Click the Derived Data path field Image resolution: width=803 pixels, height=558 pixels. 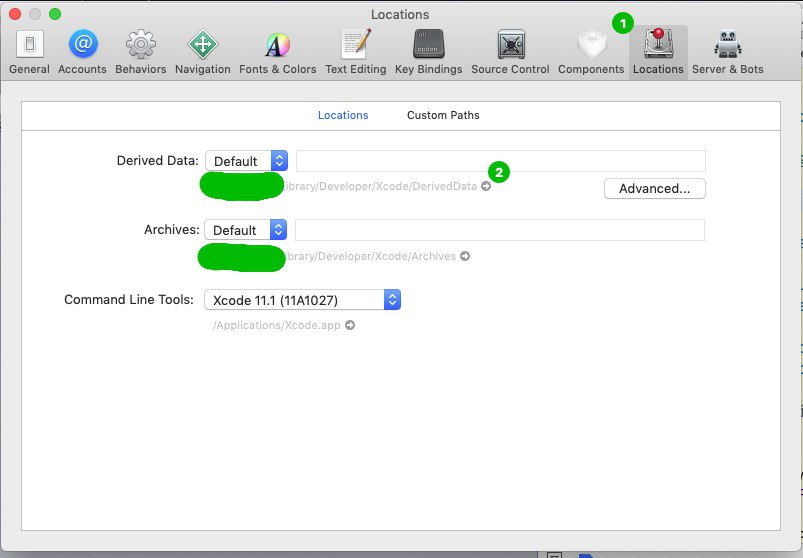pyautogui.click(x=500, y=161)
